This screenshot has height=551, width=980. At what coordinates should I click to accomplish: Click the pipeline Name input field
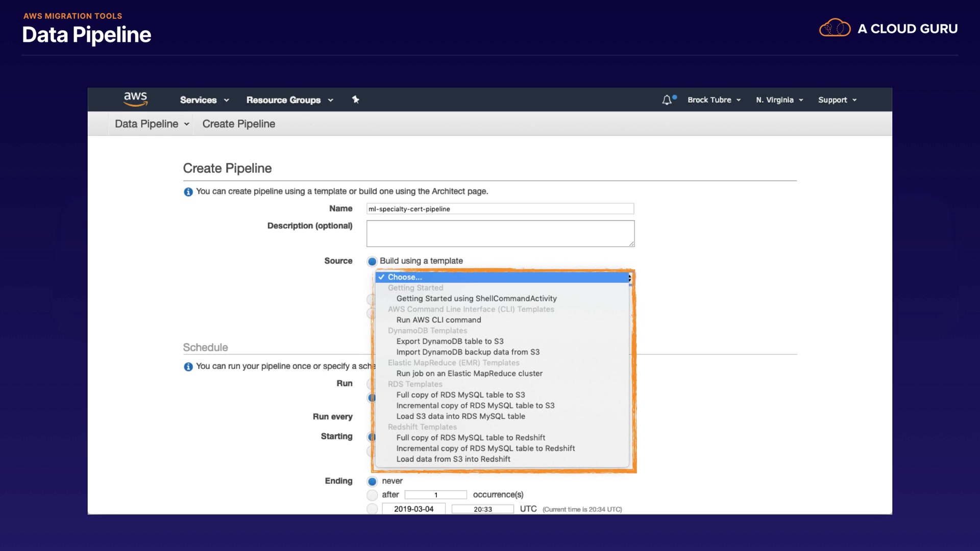500,209
